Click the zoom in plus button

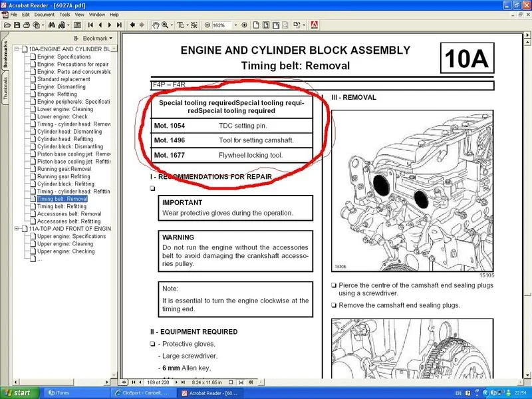pyautogui.click(x=244, y=25)
